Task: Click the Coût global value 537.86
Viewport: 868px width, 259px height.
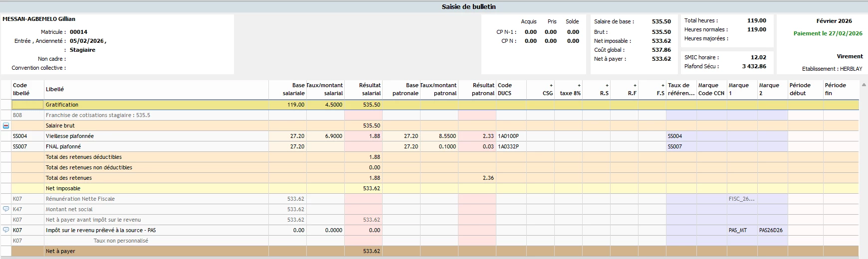Action: coord(661,50)
